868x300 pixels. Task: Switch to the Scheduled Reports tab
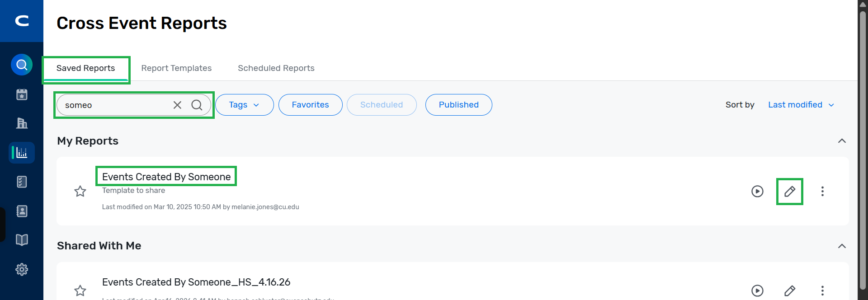coord(276,68)
